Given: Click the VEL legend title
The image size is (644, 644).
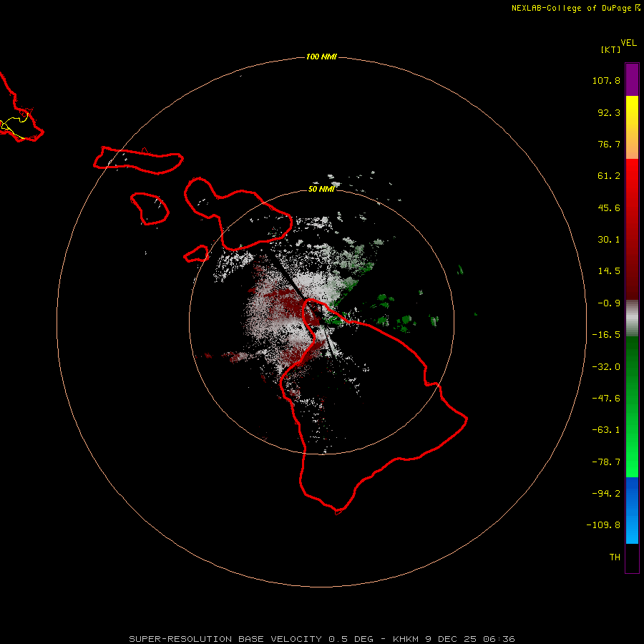Looking at the screenshot, I should [x=629, y=43].
